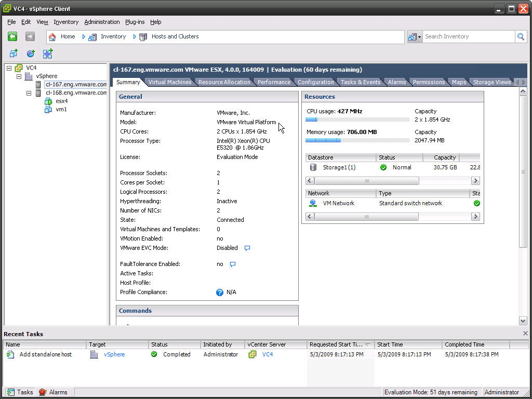Select the esx4 virtual machine in the tree
Viewport: 532px width, 399px height.
[x=61, y=101]
